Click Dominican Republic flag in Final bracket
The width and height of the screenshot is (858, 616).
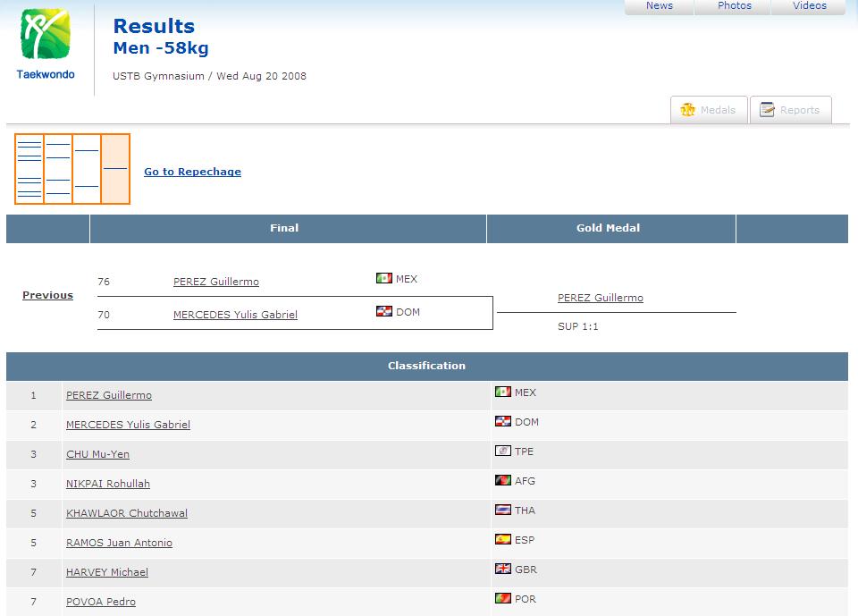click(383, 312)
